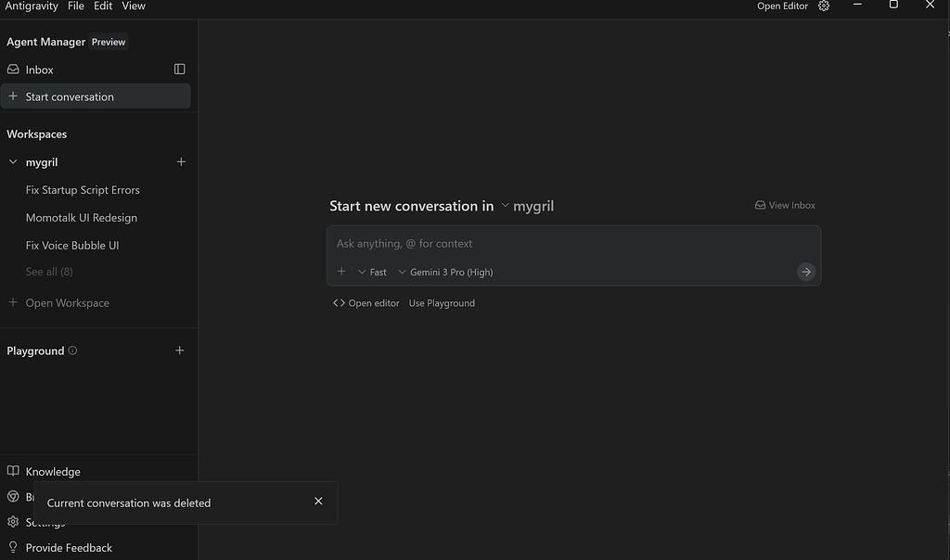Image resolution: width=950 pixels, height=560 pixels.
Task: Open the View menu
Action: (x=134, y=6)
